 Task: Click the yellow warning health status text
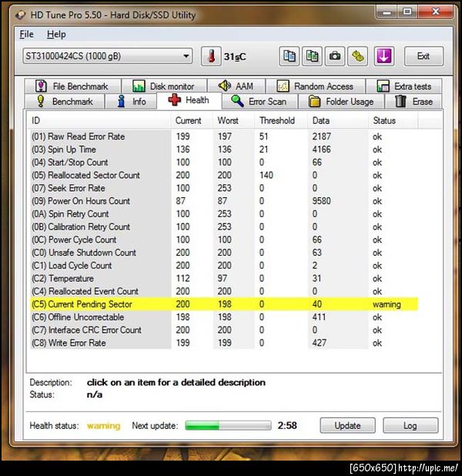(103, 426)
